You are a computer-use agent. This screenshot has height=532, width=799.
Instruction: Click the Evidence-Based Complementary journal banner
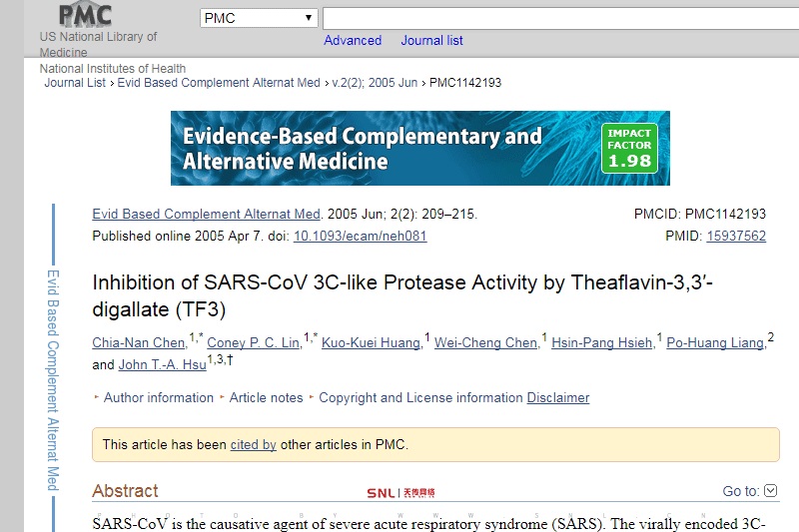click(x=385, y=149)
